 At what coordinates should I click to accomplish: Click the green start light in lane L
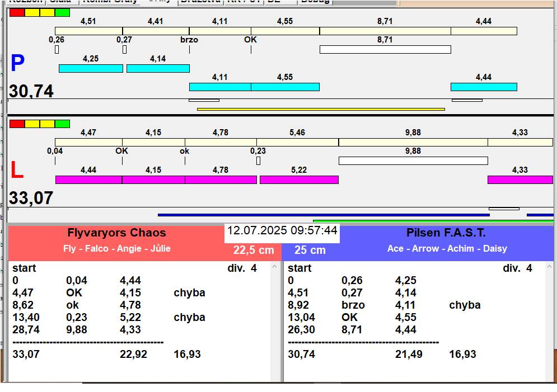[x=63, y=124]
